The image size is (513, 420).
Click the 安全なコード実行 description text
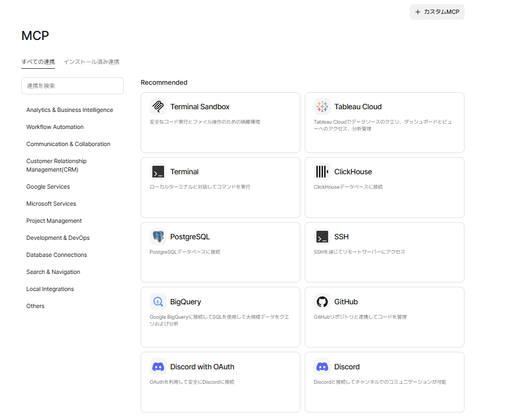tap(205, 122)
